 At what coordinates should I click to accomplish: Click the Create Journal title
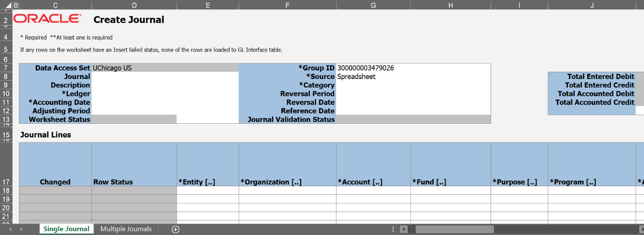129,20
